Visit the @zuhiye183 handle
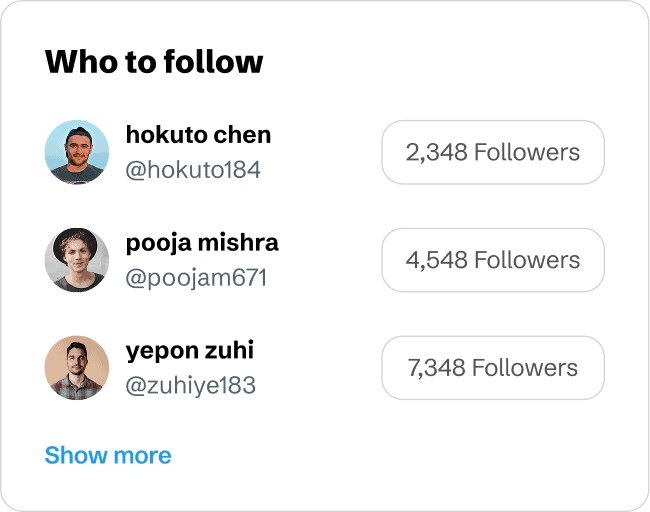This screenshot has width=650, height=512. pyautogui.click(x=191, y=386)
